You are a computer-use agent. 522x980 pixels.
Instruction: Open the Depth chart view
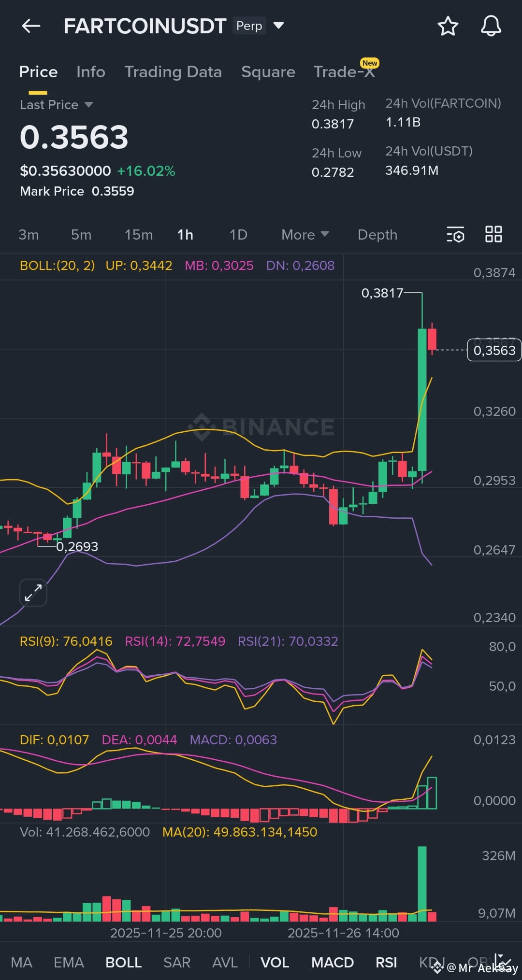point(377,235)
